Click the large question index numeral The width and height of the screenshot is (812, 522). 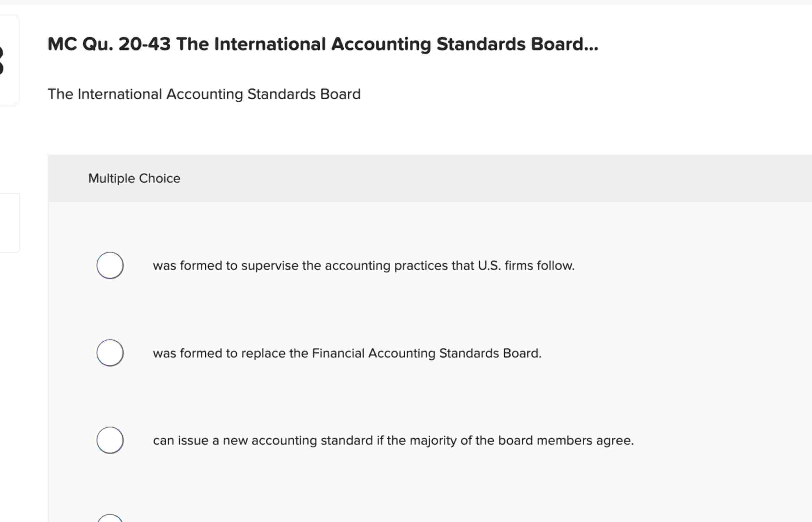3,61
